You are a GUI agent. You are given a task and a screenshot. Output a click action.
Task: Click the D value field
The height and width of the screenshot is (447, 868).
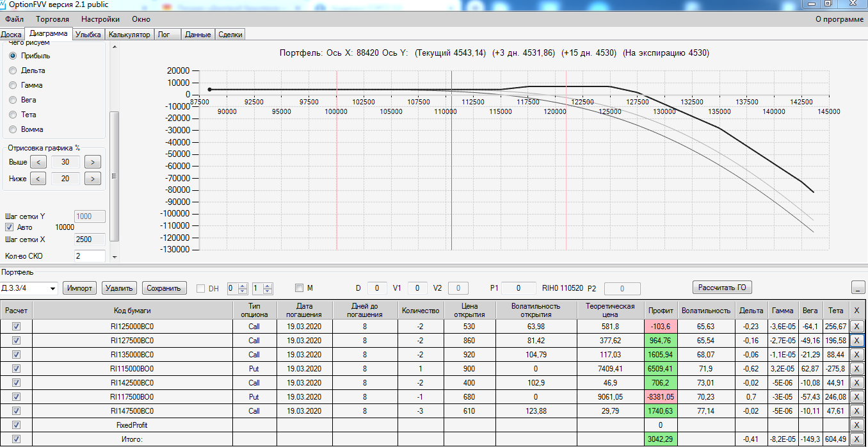point(378,288)
